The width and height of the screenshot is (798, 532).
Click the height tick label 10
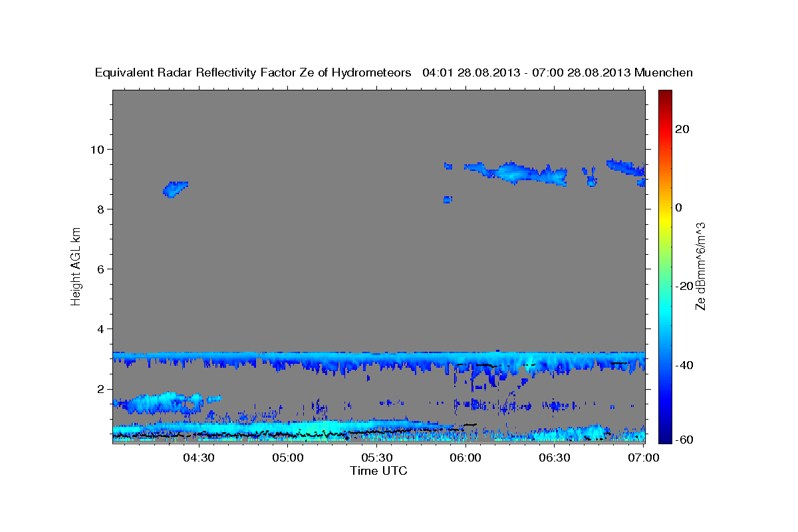point(97,149)
